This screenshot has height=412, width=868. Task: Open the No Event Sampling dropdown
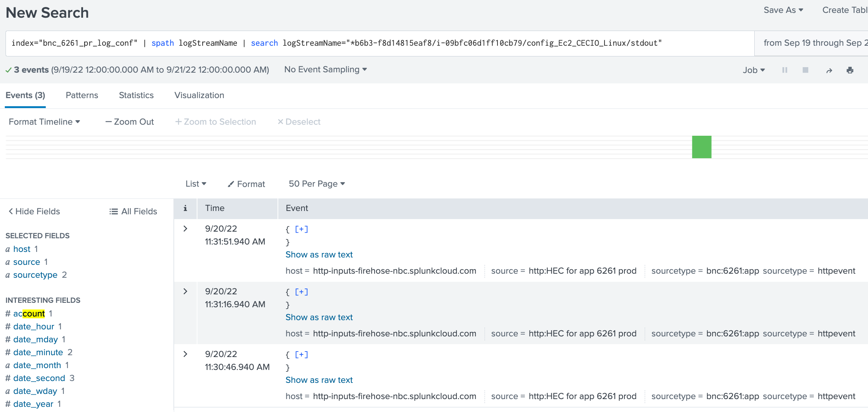[x=325, y=69]
